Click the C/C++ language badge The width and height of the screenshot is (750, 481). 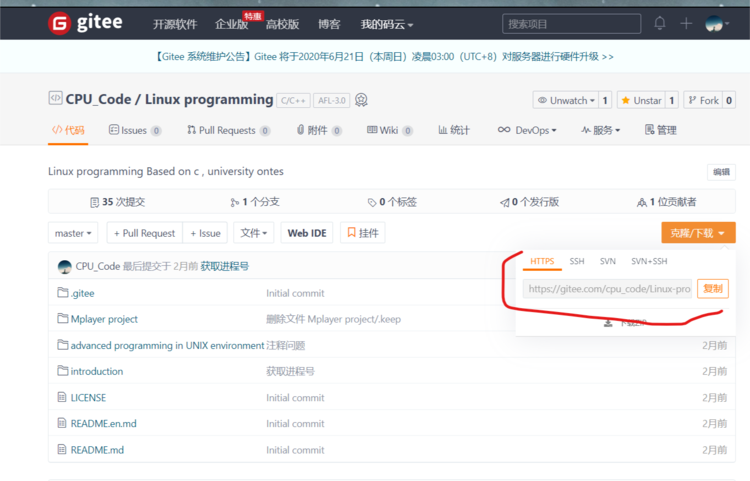point(293,100)
